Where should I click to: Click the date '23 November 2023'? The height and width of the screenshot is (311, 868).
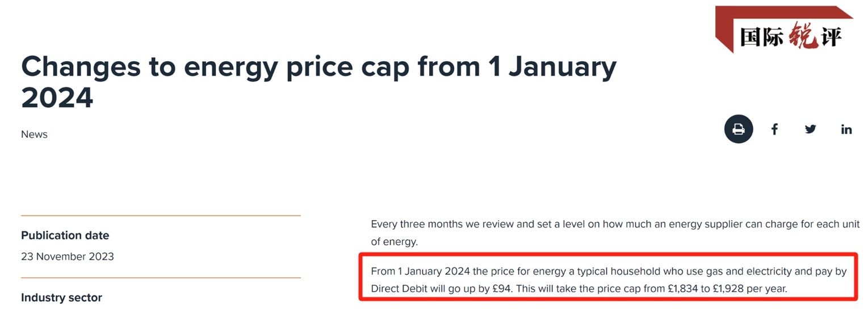(x=67, y=257)
